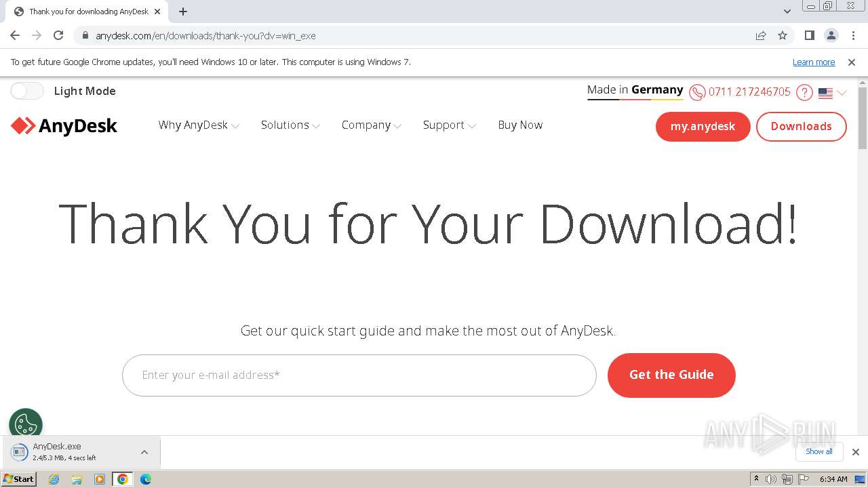
Task: Open Windows Media Player taskbar icon
Action: (x=100, y=479)
